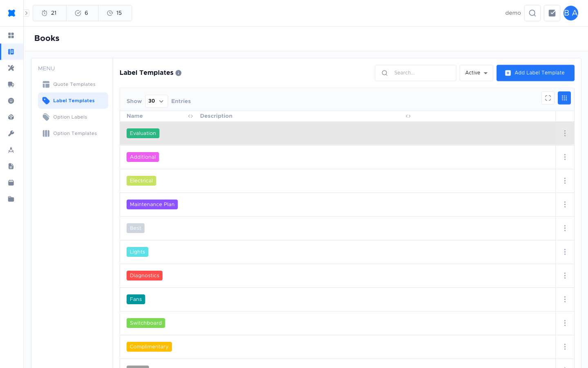The width and height of the screenshot is (588, 368).
Task: Open the actions menu for Electrical row
Action: coord(565,181)
